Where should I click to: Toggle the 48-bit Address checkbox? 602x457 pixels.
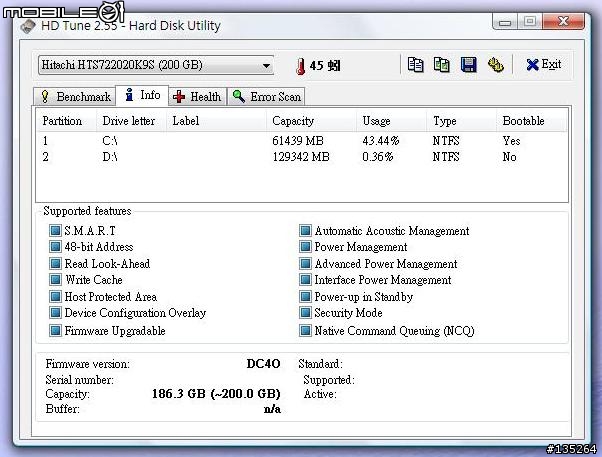55,247
